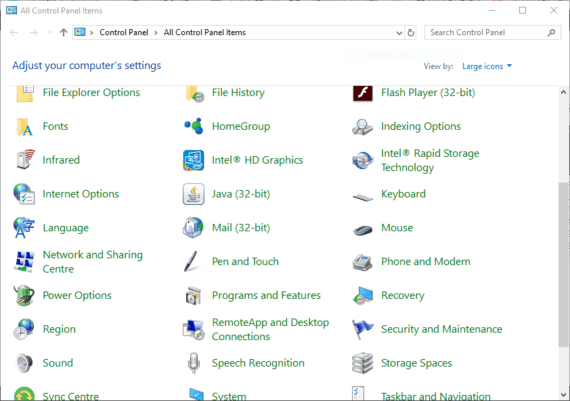570x401 pixels.
Task: Click the Search Control Panel field
Action: pos(492,32)
